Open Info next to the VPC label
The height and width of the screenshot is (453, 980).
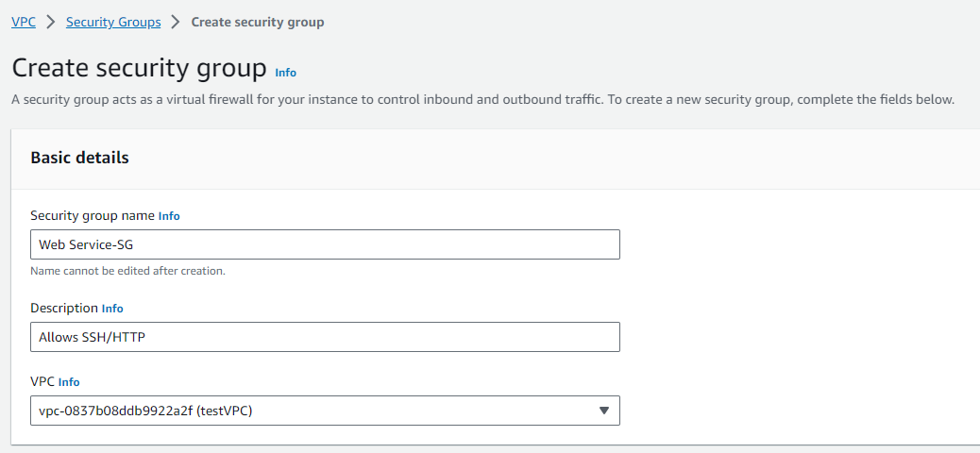coord(69,382)
